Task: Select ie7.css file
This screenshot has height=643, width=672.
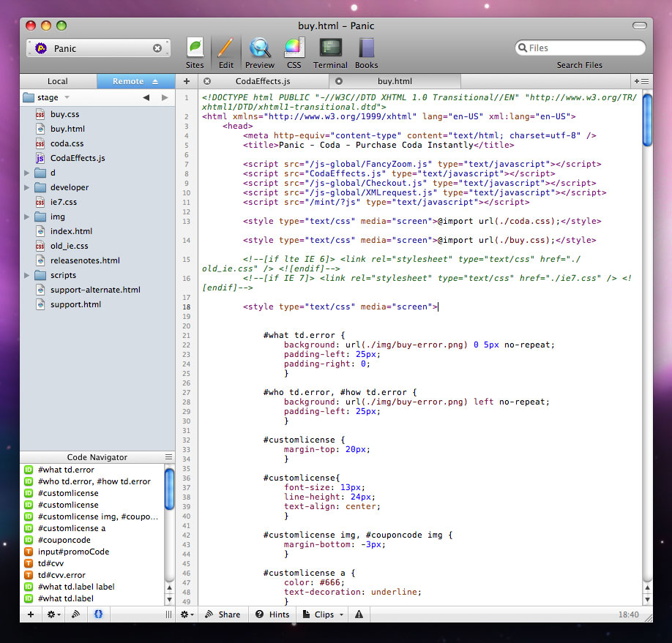Action: pos(97,202)
